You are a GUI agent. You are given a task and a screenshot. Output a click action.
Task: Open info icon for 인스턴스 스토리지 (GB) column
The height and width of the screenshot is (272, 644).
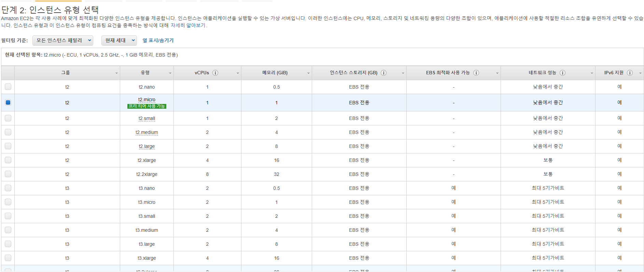click(x=383, y=73)
